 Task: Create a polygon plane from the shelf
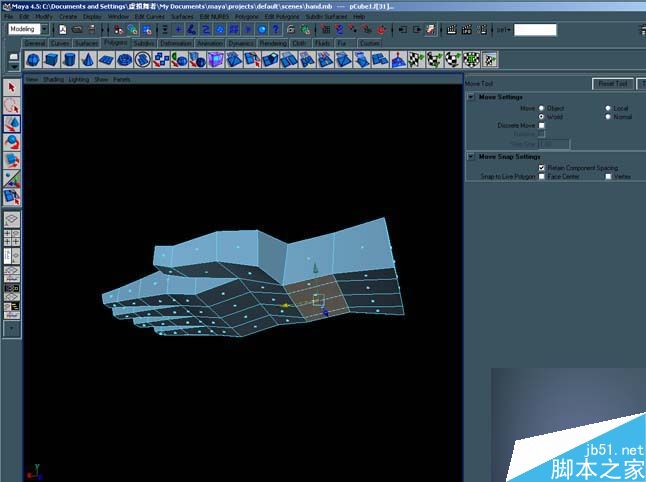click(x=106, y=59)
